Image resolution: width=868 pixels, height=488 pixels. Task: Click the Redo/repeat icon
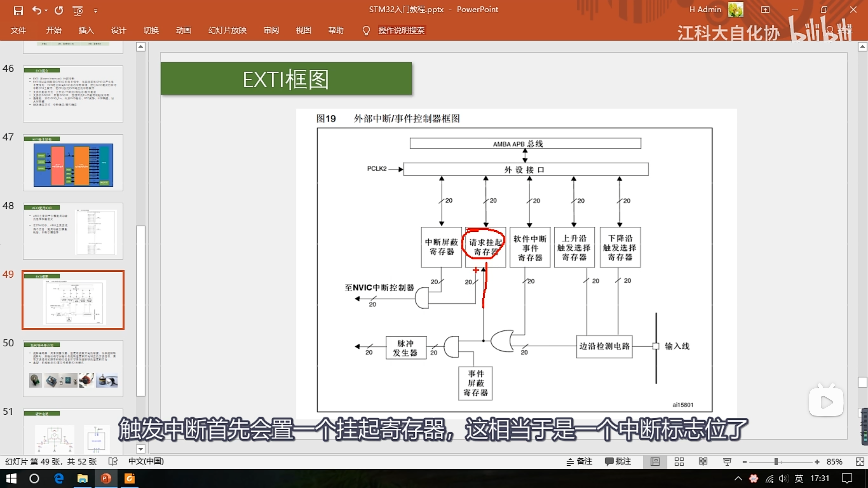pos(59,11)
